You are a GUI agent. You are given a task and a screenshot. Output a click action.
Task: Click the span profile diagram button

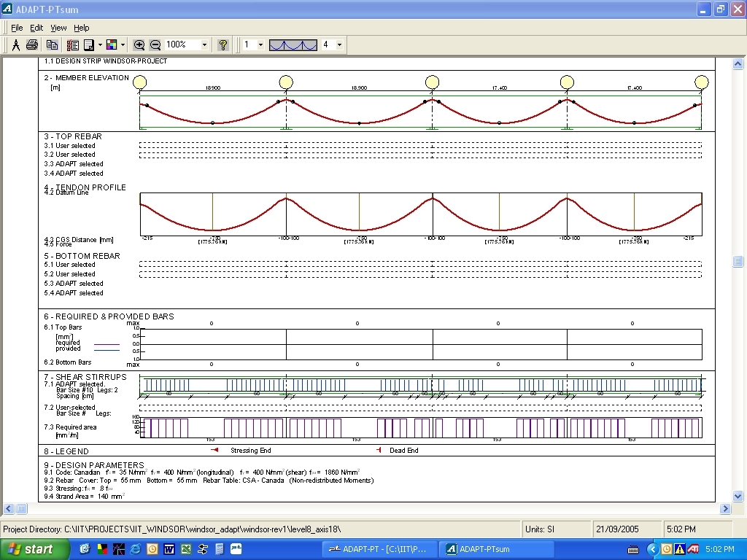pyautogui.click(x=293, y=45)
